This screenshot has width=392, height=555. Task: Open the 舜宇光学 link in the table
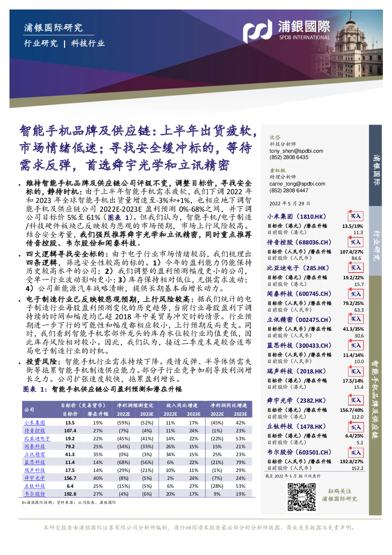(34, 478)
